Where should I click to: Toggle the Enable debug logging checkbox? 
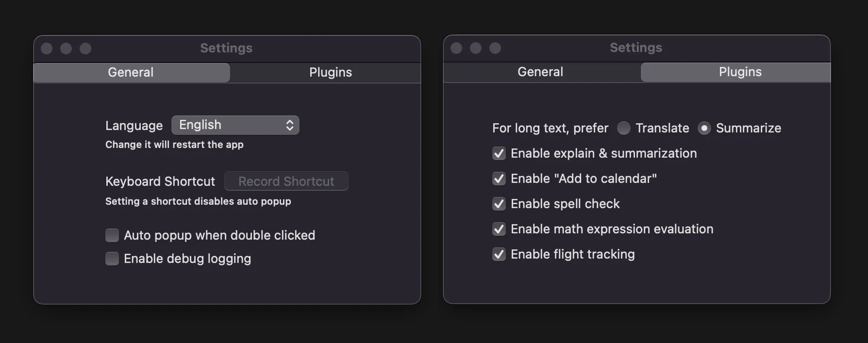(112, 259)
